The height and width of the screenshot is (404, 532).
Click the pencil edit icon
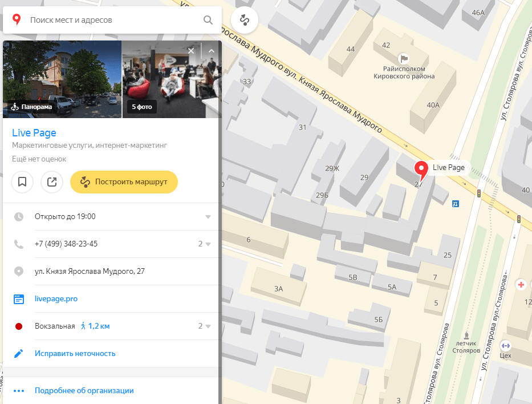(x=19, y=354)
